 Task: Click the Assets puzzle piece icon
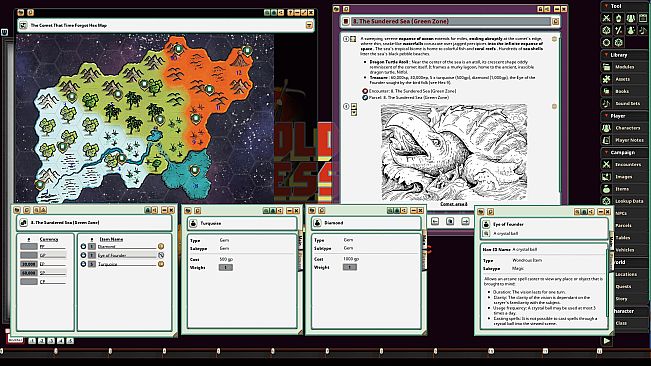point(607,79)
